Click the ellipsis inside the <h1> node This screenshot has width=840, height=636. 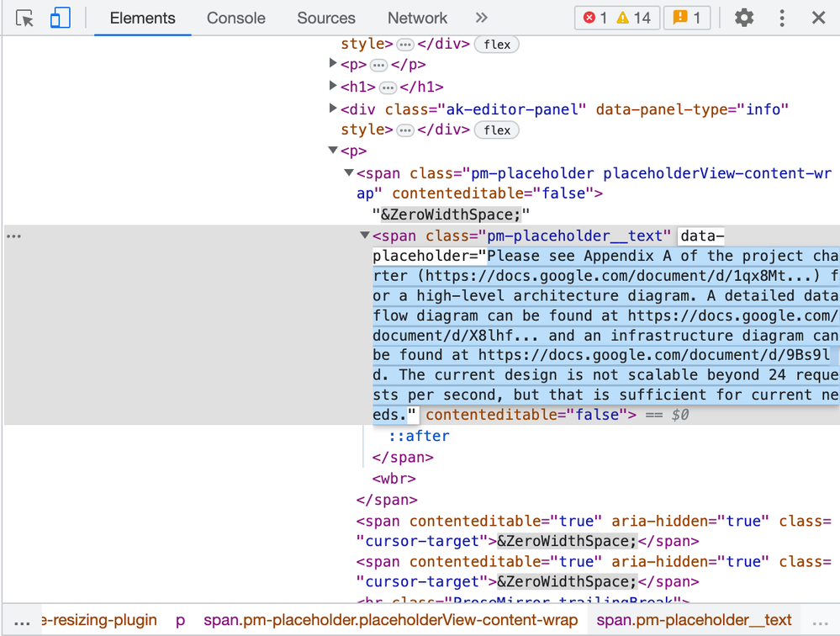coord(388,87)
